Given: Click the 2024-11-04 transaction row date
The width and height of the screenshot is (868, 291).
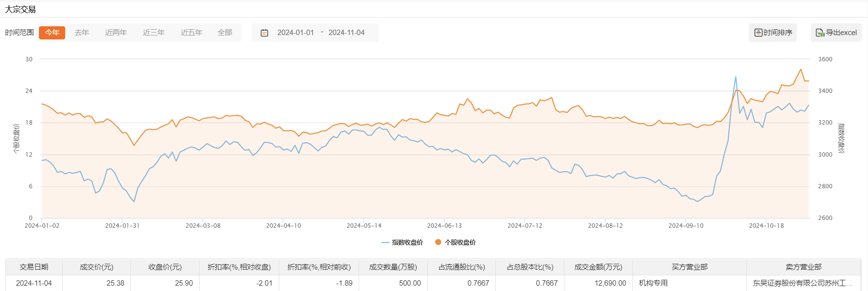Looking at the screenshot, I should (34, 283).
